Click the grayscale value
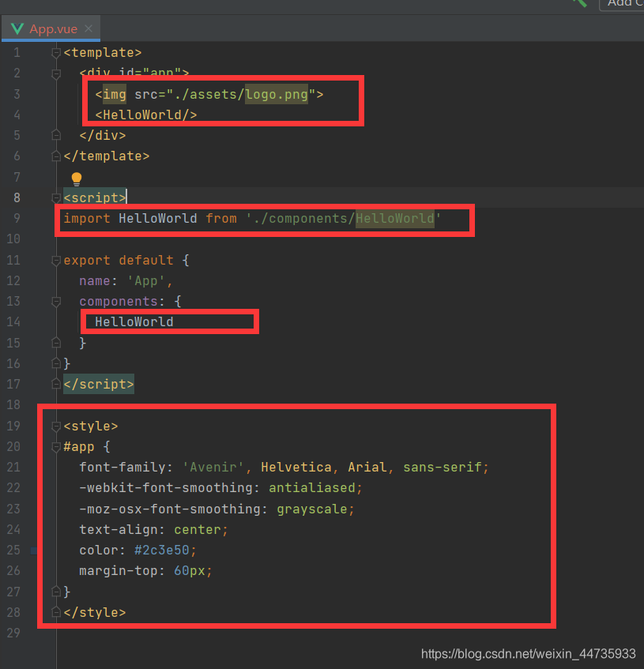The image size is (644, 669). click(312, 509)
